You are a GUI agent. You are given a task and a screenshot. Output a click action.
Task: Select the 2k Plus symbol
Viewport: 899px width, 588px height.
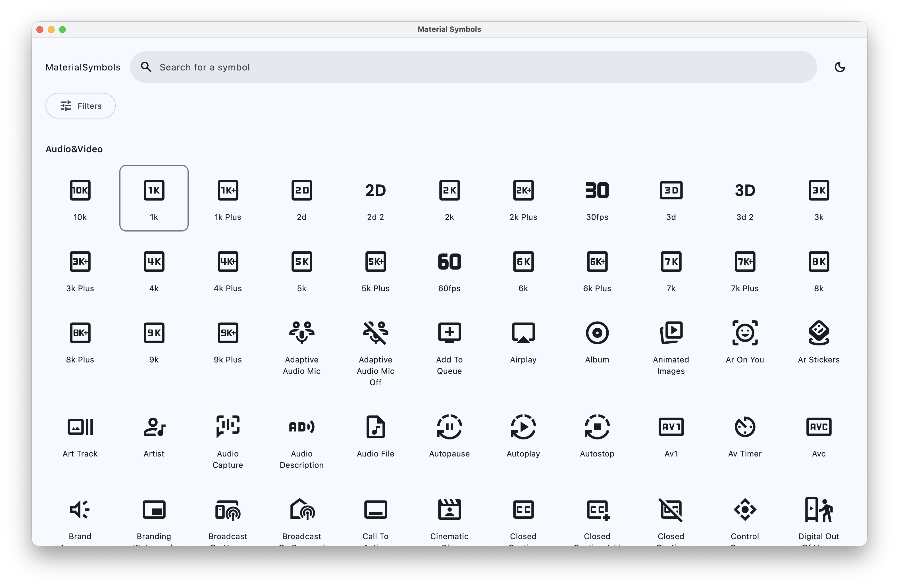click(x=523, y=190)
